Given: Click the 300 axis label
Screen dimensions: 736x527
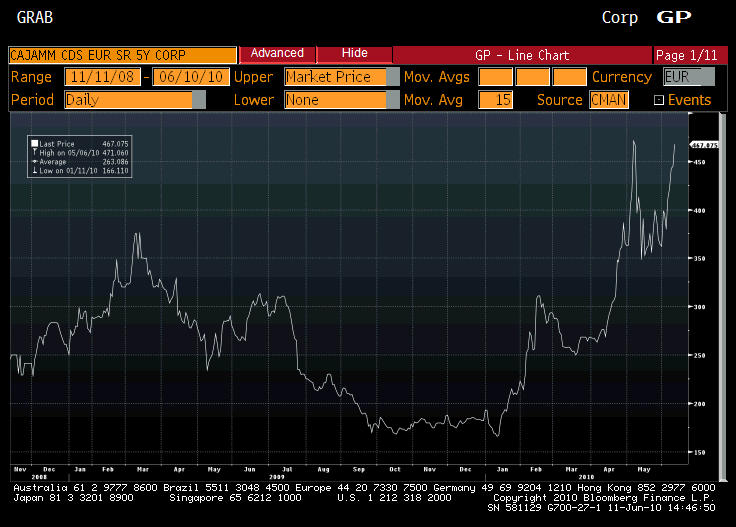Looking at the screenshot, I should click(699, 307).
